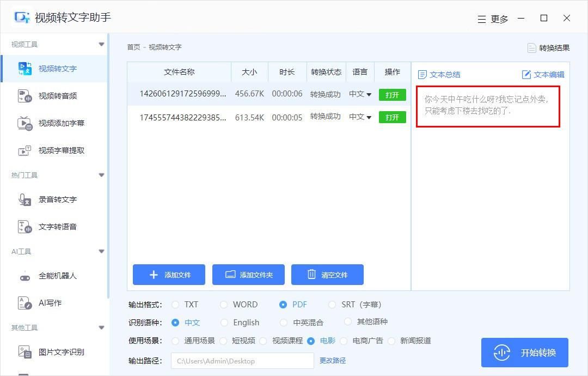
Task: Collapse the 视频工具 sidebar section
Action: coord(101,44)
